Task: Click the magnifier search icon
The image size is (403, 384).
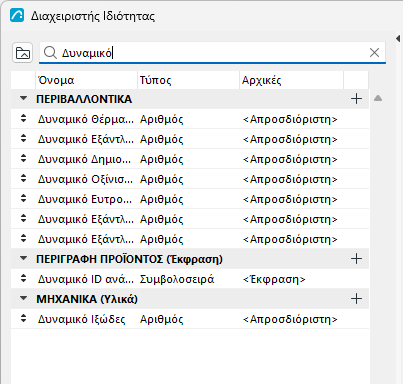Action: (50, 53)
